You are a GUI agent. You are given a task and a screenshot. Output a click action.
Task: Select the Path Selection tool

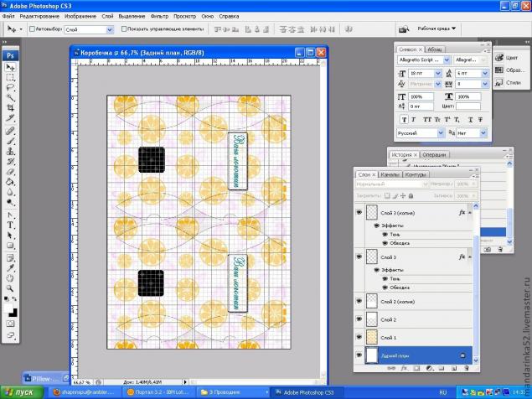[11, 235]
